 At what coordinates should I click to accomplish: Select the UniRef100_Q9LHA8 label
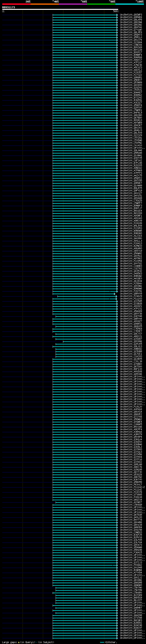point(131,151)
